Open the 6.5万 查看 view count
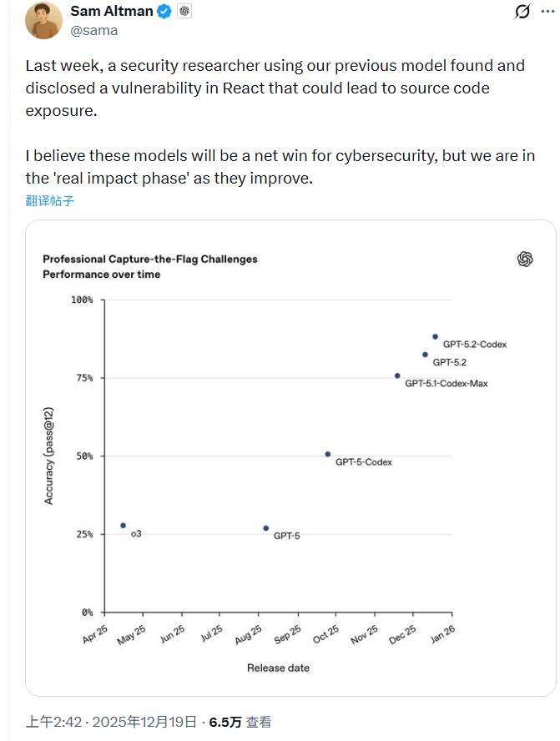This screenshot has width=560, height=741. 240,722
